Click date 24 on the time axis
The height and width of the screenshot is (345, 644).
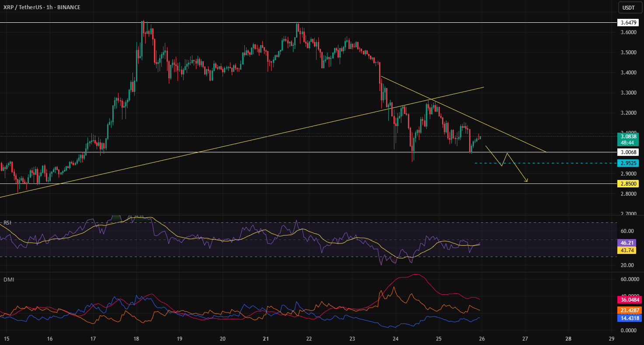[395, 339]
